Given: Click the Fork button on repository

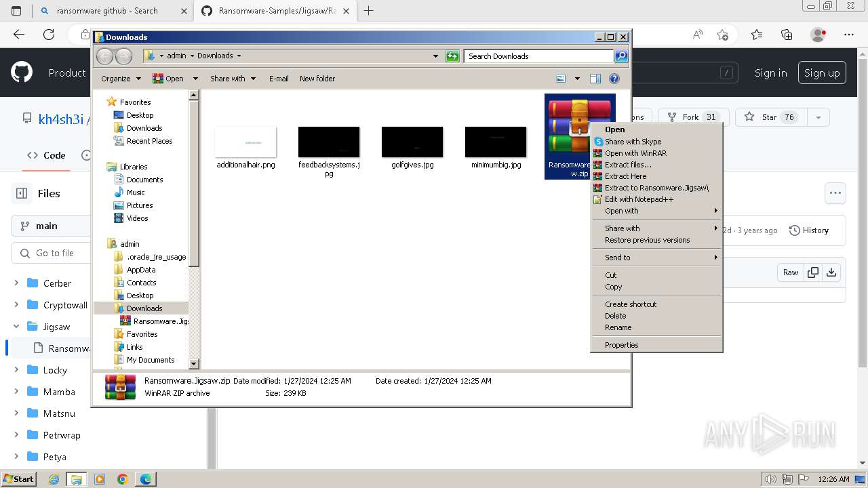Looking at the screenshot, I should 694,117.
